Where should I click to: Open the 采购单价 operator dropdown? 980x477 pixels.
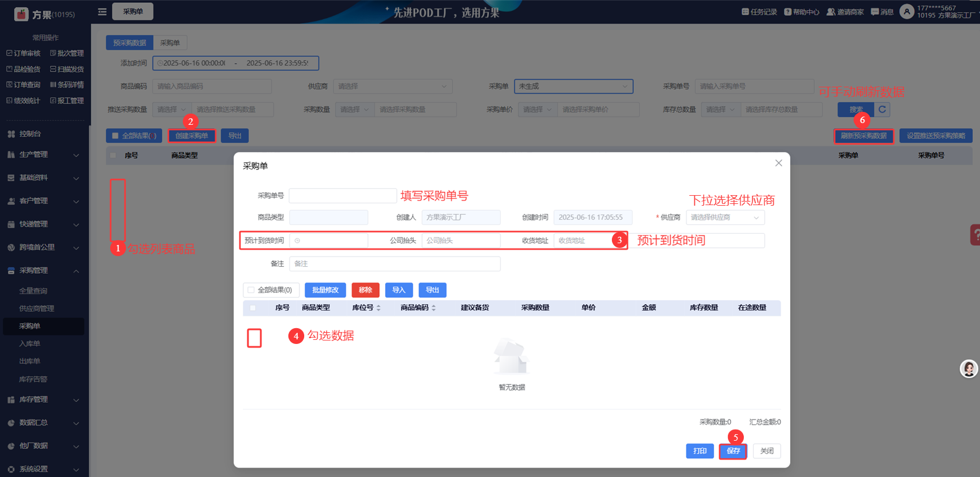coord(537,110)
